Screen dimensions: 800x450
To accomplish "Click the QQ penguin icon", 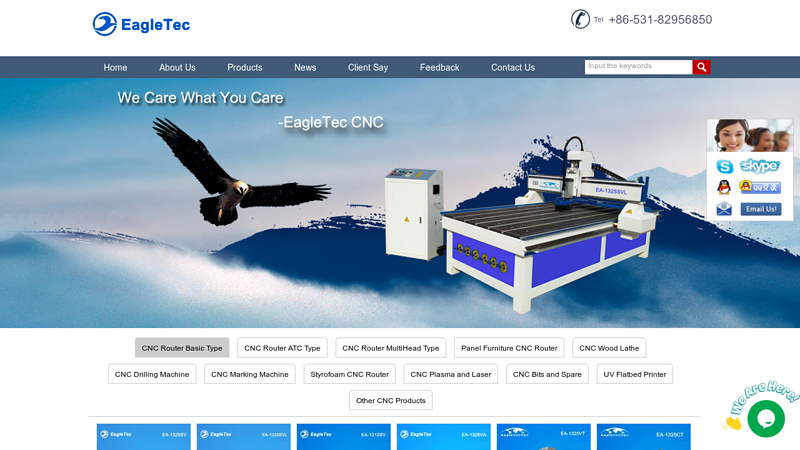I will (724, 187).
